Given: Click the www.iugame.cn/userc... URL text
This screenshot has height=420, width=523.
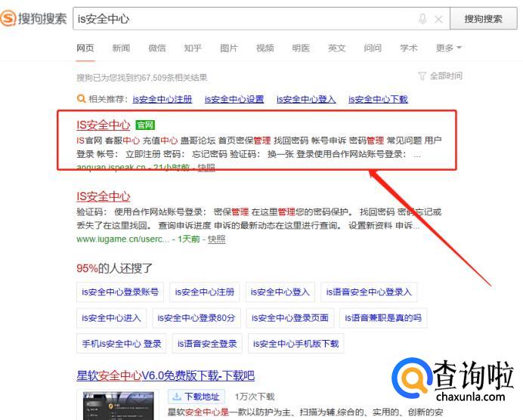Looking at the screenshot, I should tap(122, 239).
